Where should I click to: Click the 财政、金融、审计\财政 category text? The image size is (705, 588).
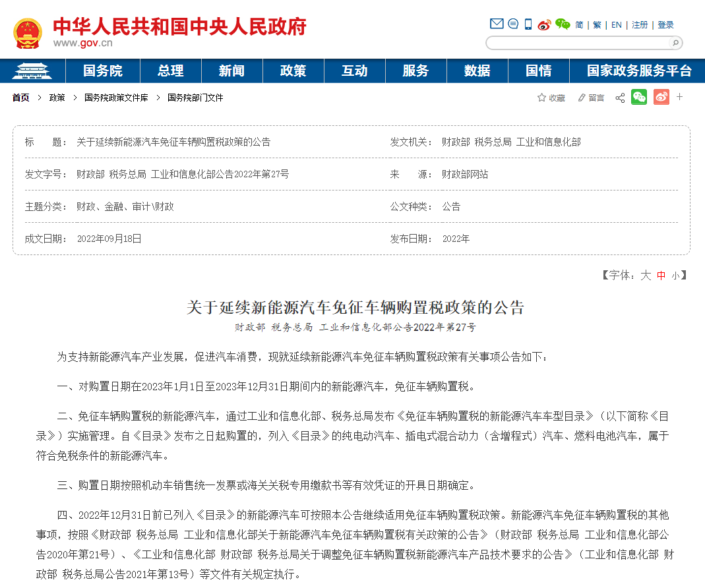(x=125, y=207)
